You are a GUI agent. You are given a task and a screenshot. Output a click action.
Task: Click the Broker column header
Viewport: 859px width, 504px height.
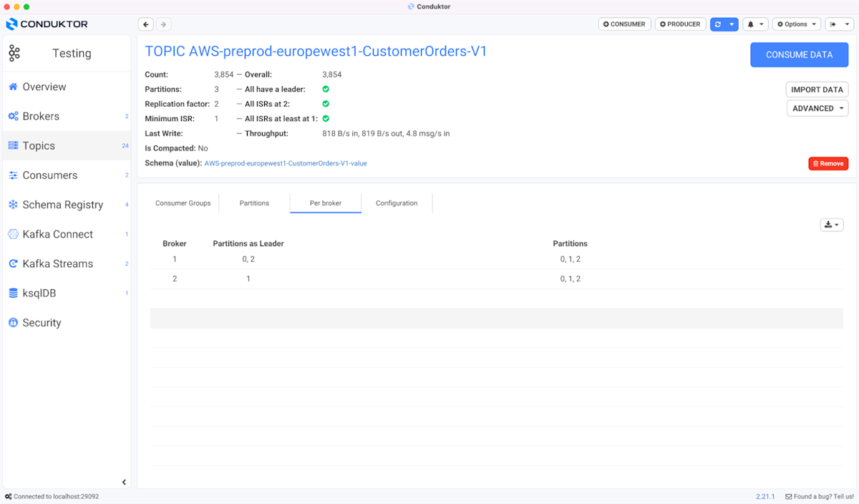pyautogui.click(x=175, y=243)
